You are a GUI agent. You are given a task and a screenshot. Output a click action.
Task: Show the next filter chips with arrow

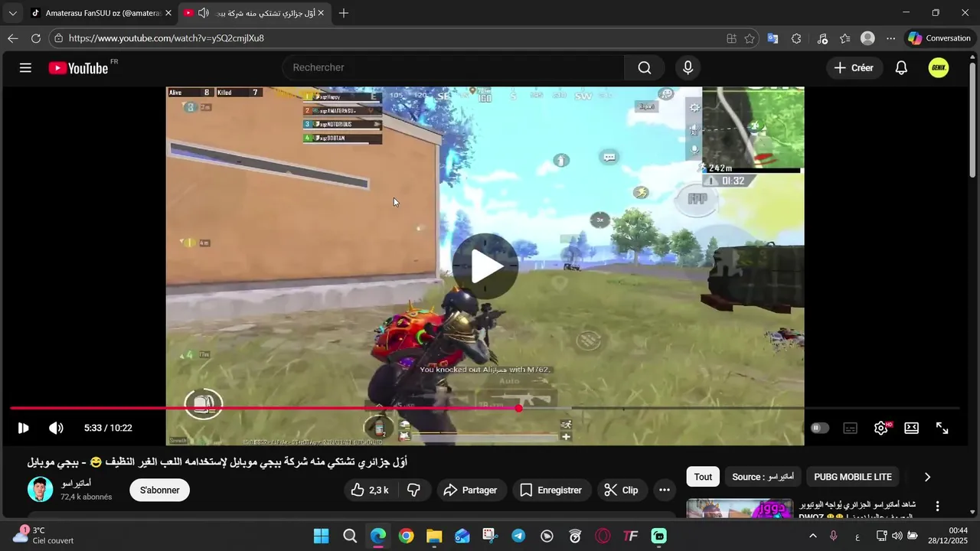click(927, 477)
